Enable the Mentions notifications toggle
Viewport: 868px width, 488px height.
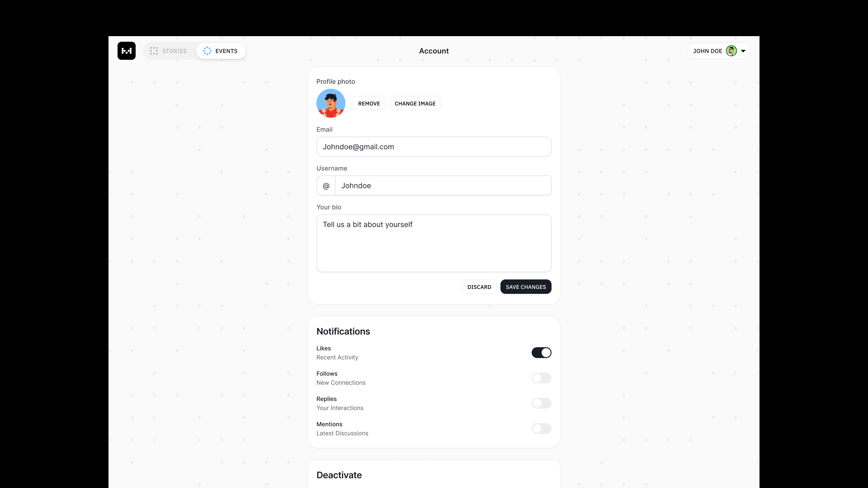click(541, 428)
